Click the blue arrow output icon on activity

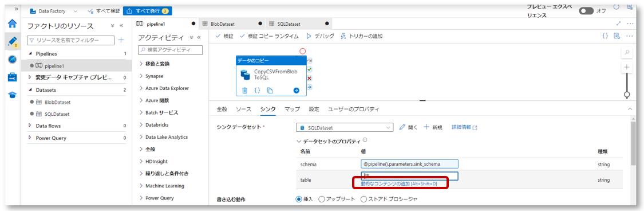coord(297,91)
